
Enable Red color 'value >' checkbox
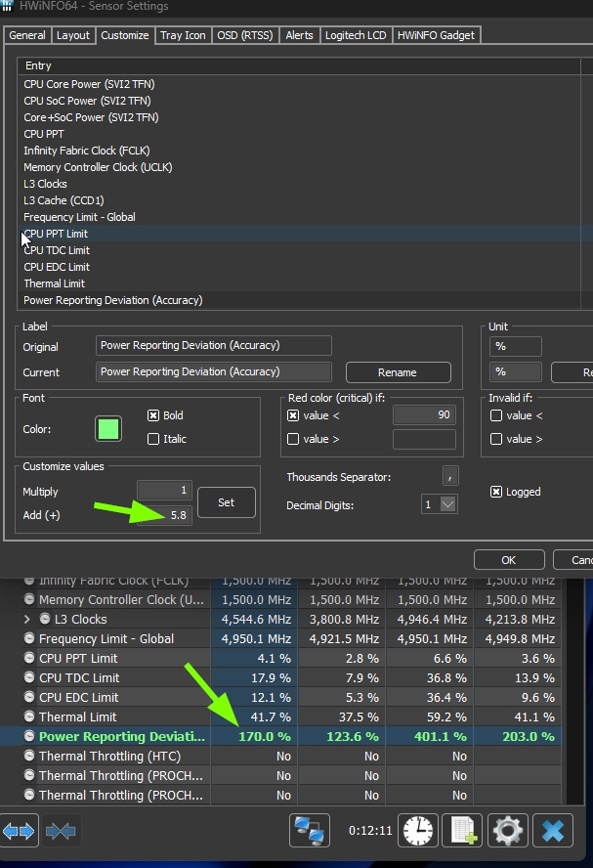click(293, 439)
